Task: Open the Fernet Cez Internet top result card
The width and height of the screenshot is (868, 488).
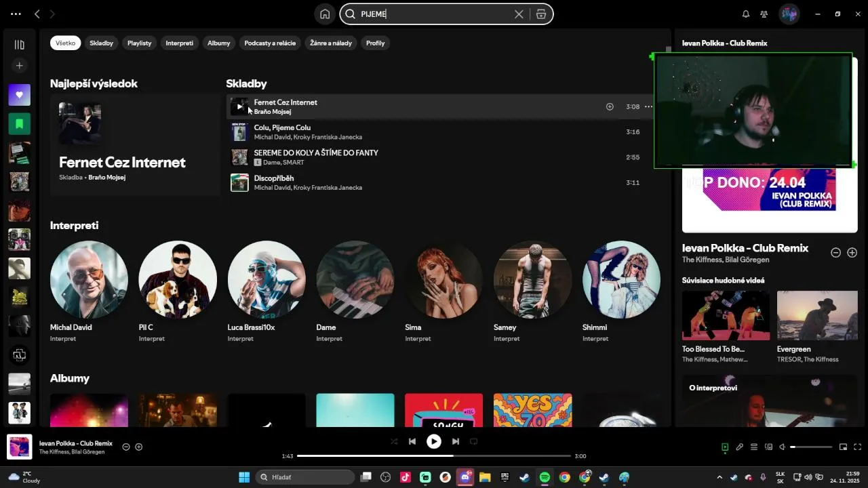Action: tap(135, 145)
